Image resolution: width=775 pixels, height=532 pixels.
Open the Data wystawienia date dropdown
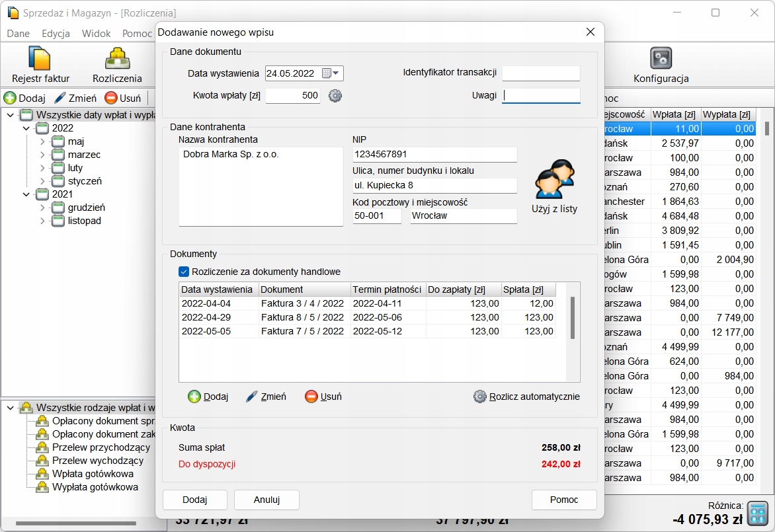[336, 73]
